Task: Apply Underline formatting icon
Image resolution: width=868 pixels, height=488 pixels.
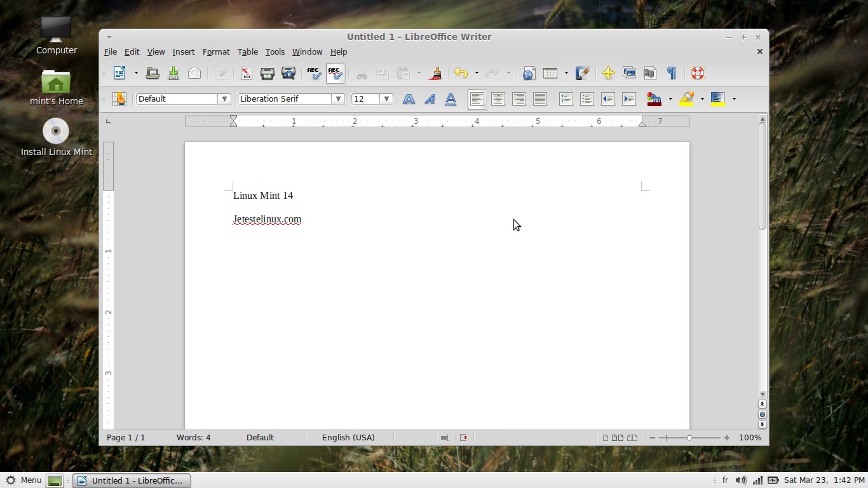Action: pyautogui.click(x=451, y=98)
